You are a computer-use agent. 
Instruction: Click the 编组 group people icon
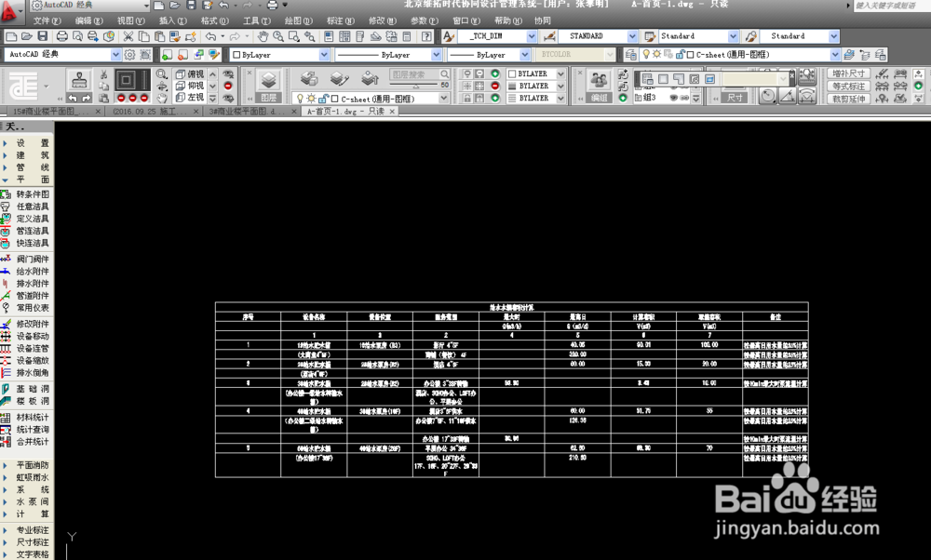(599, 79)
